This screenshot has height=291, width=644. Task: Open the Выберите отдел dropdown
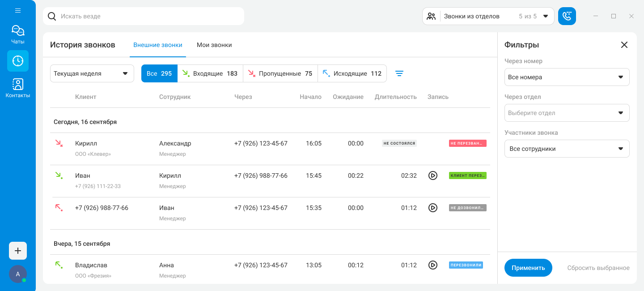(567, 113)
